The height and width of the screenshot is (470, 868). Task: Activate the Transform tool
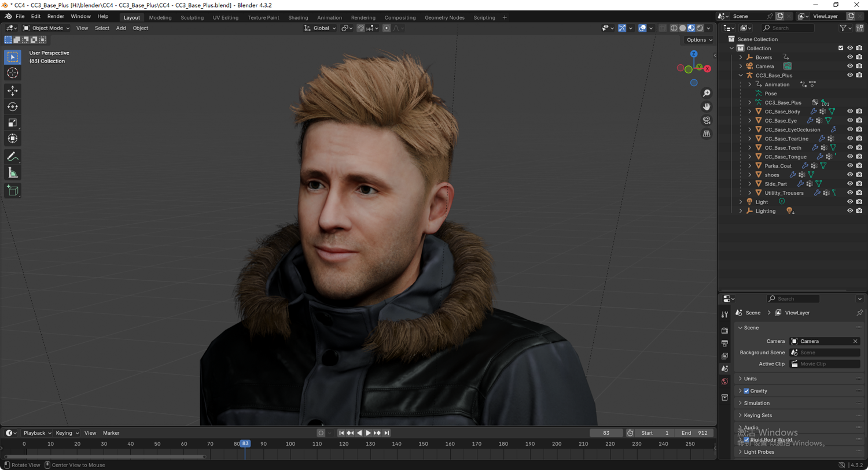click(x=12, y=138)
